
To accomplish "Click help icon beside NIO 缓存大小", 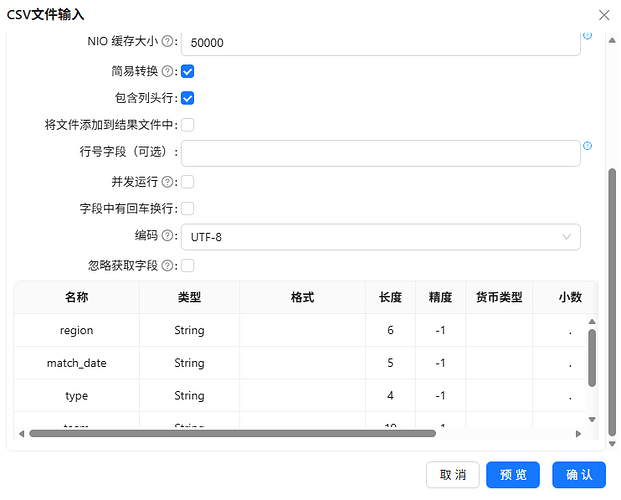I will 168,41.
